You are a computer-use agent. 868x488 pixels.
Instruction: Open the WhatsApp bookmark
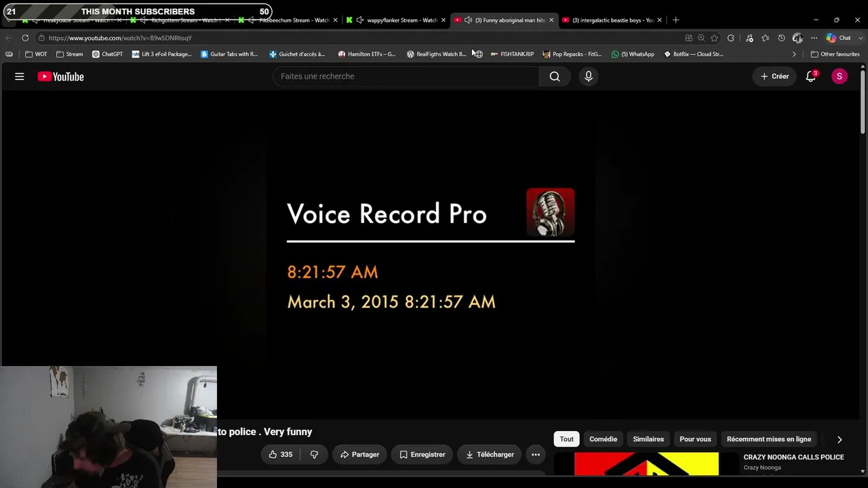click(x=633, y=54)
